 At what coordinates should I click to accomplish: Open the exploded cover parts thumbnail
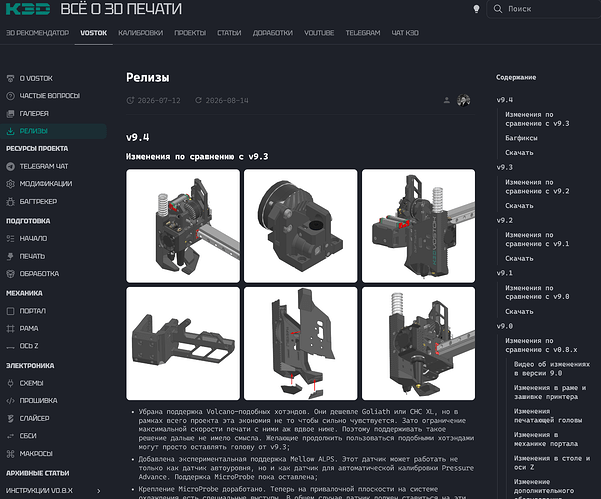click(300, 343)
